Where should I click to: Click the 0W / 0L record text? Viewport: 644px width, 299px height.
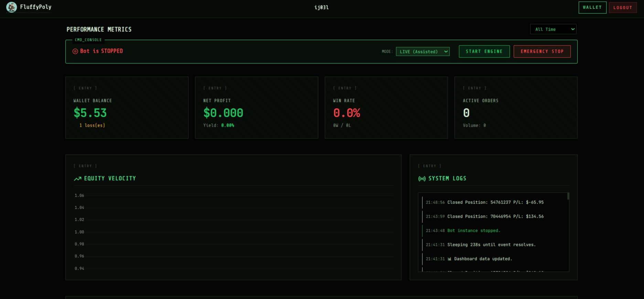[342, 125]
